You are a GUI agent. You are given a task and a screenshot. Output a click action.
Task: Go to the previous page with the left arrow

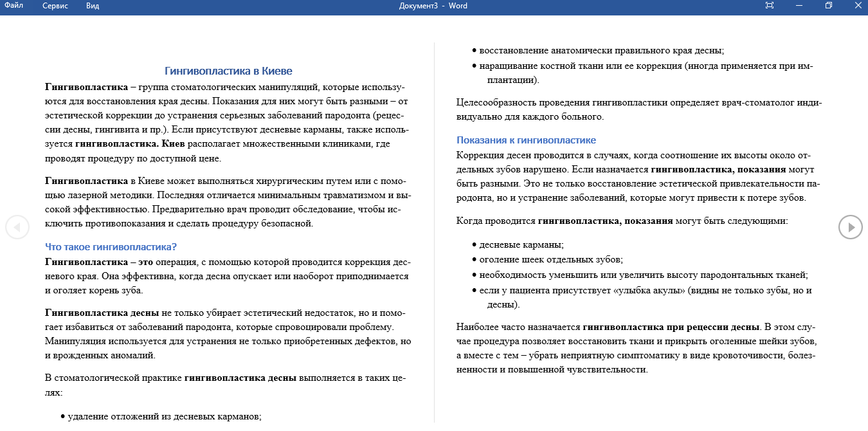17,226
